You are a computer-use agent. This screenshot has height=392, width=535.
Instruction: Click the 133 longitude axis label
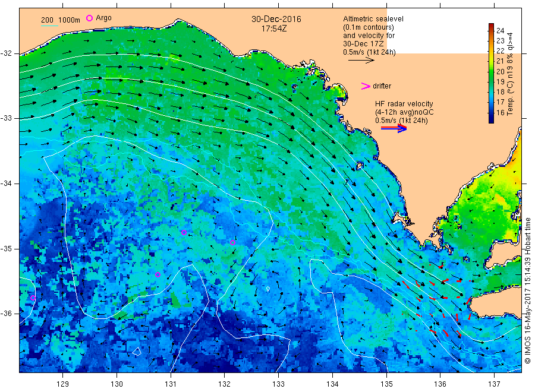278,384
